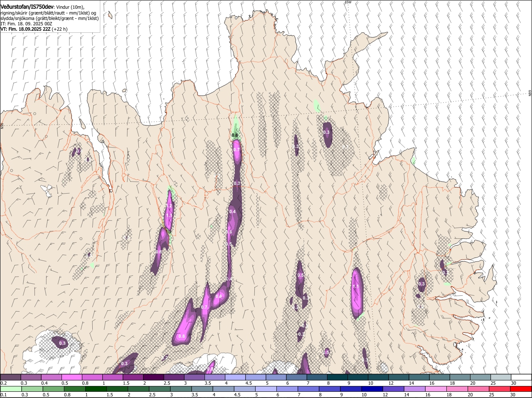Click the 2.5 label under the green scale

(x=152, y=395)
